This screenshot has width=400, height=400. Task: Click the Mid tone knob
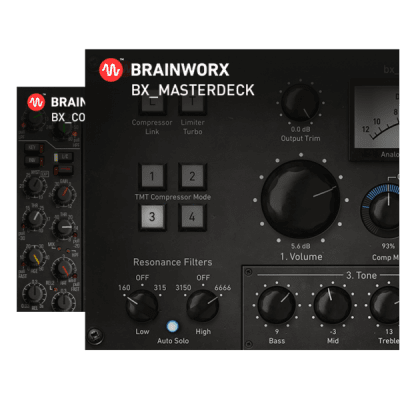coord(332,305)
